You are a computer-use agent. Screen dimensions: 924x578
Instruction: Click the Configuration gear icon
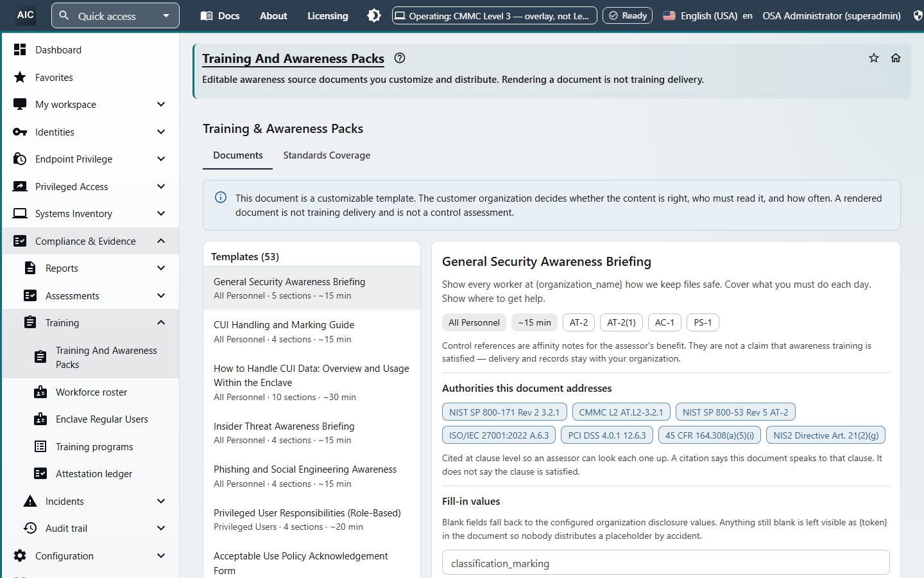(20, 556)
